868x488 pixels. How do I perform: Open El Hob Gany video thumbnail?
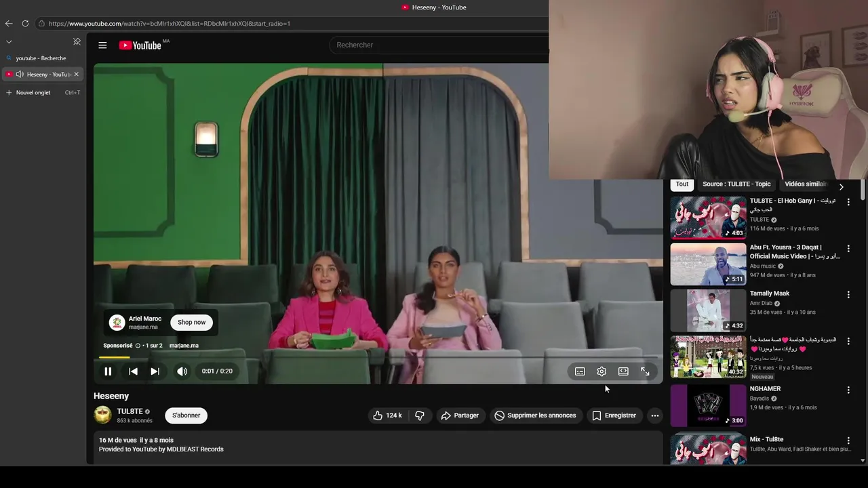[708, 218]
